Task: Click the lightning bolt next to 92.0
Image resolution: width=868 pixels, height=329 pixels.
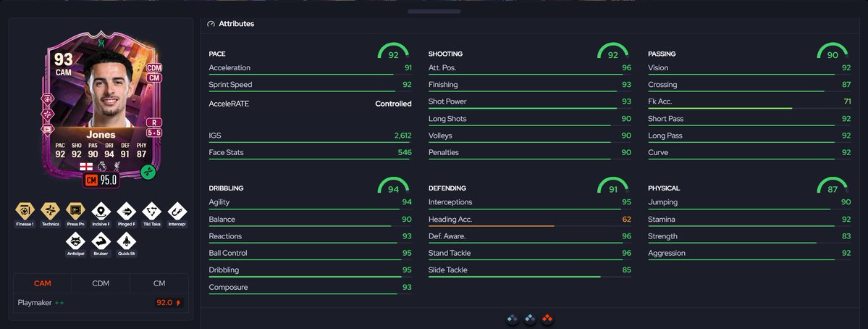Action: (x=178, y=303)
